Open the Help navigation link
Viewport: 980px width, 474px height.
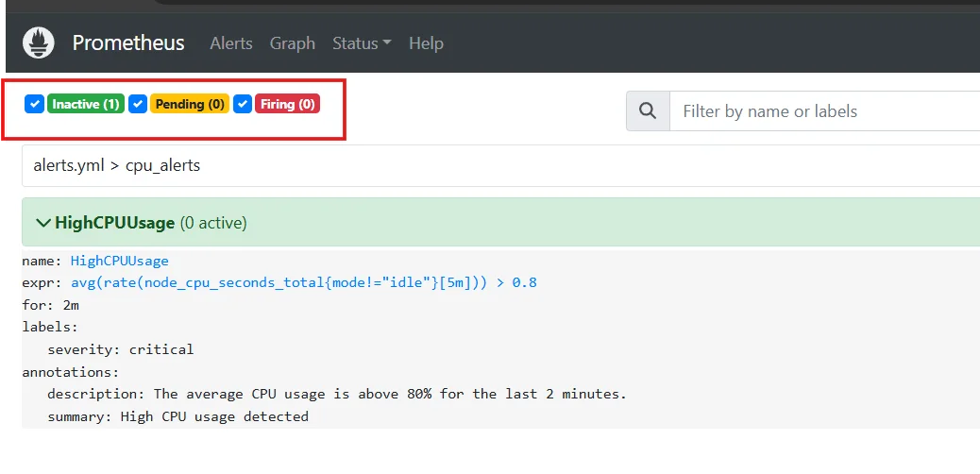click(426, 43)
